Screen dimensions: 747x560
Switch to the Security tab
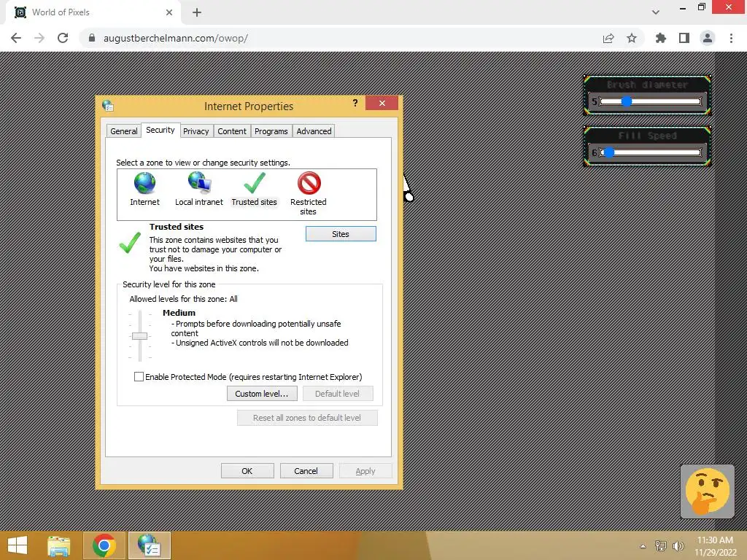pos(160,130)
